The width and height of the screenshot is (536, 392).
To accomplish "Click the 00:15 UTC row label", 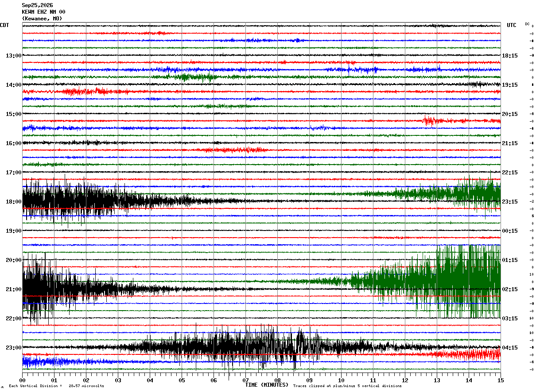I will click(x=510, y=231).
